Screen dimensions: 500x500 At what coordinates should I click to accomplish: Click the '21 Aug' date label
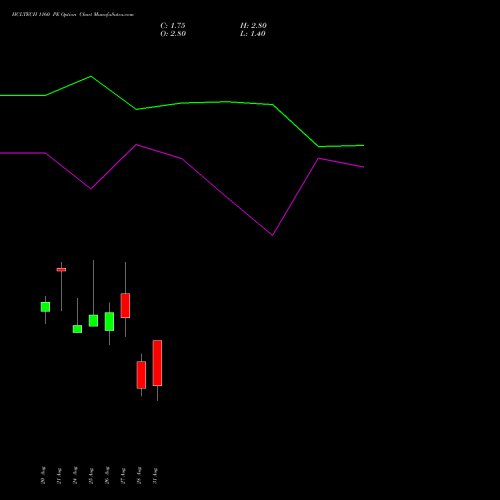[x=59, y=475]
